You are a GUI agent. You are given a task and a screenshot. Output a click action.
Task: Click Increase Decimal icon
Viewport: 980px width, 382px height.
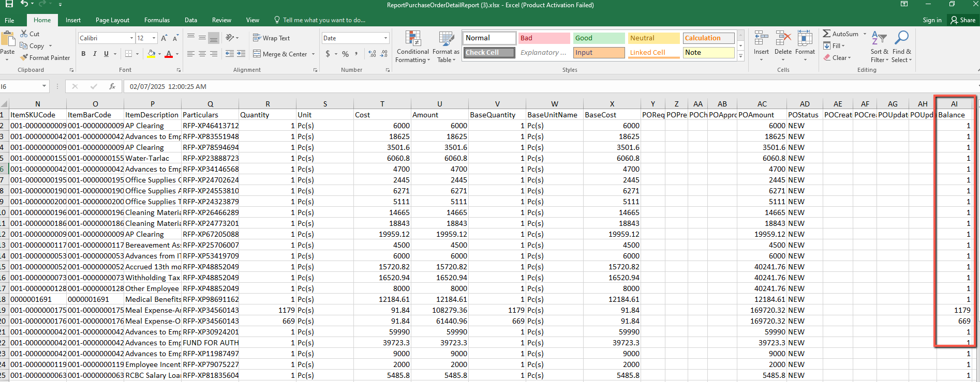pyautogui.click(x=372, y=54)
